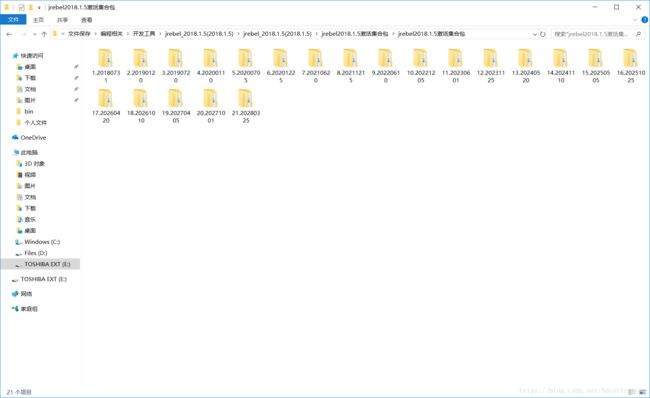
Task: Open 视频 under This PC
Action: coord(30,175)
